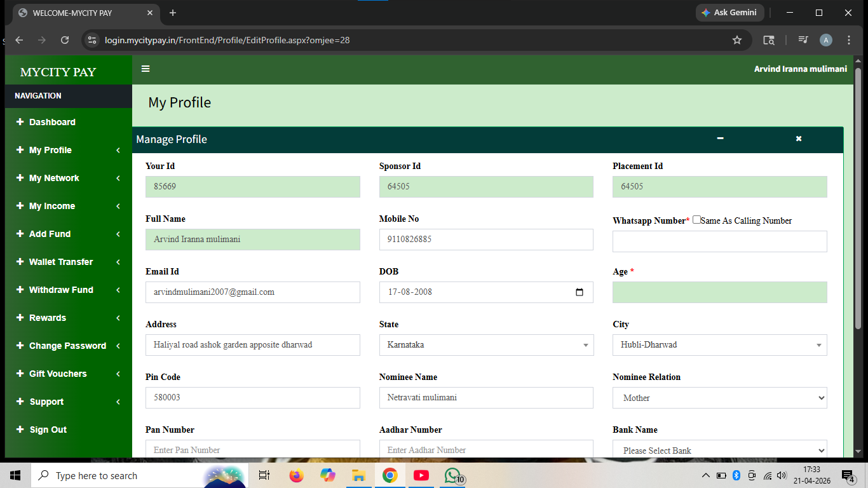The image size is (868, 488).
Task: Open YouTube icon in the taskbar
Action: click(421, 475)
